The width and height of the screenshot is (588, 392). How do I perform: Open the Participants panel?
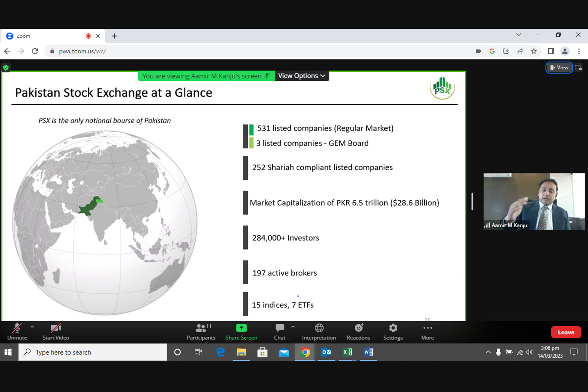[201, 332]
